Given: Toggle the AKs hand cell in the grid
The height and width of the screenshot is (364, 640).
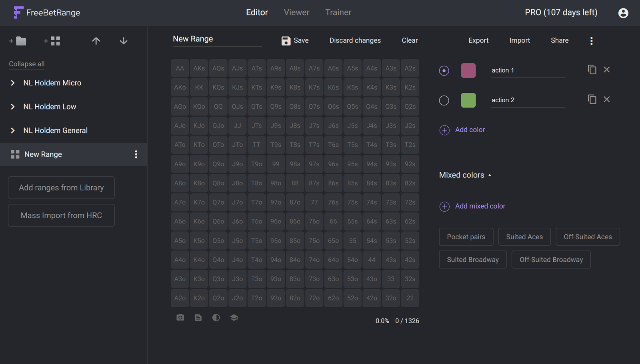Looking at the screenshot, I should [x=199, y=68].
